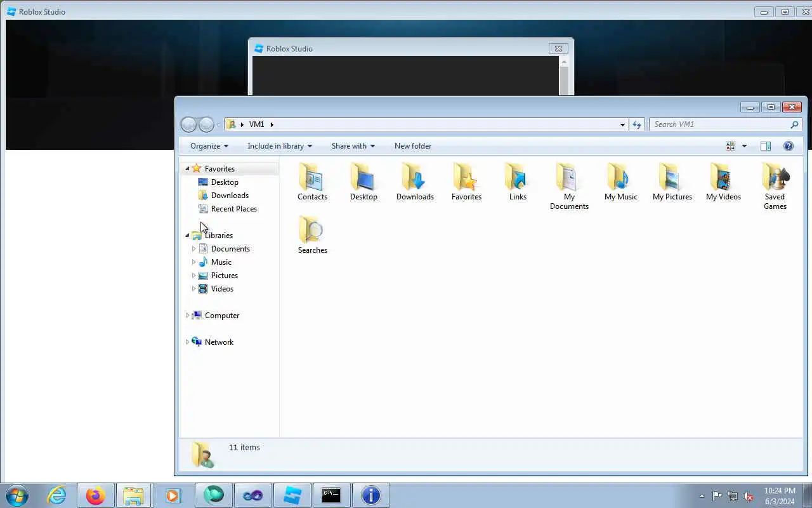The width and height of the screenshot is (812, 508).
Task: Click the infinity-loop taskbar app icon
Action: [x=253, y=495]
